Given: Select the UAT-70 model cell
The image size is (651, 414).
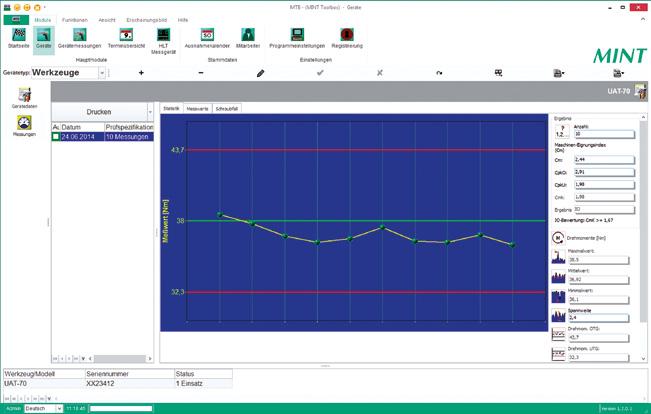Looking at the screenshot, I should click(x=44, y=383).
